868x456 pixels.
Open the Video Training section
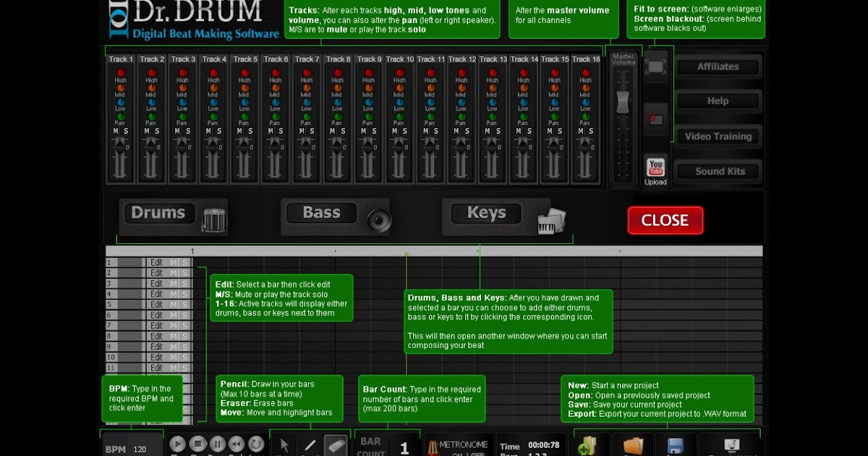click(718, 136)
